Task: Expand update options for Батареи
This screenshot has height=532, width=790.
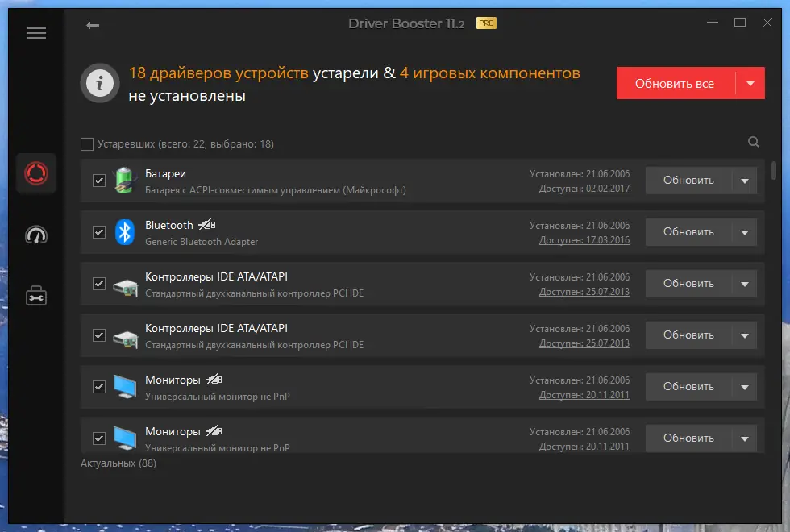Action: click(745, 181)
